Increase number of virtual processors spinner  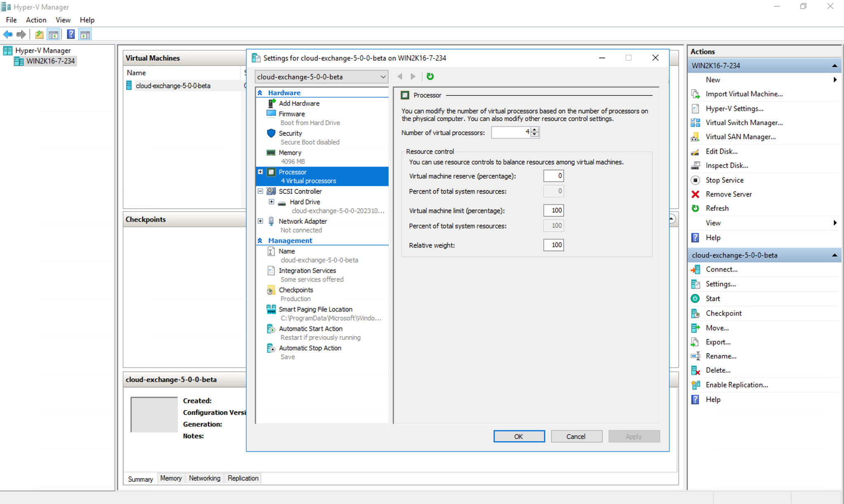(535, 130)
